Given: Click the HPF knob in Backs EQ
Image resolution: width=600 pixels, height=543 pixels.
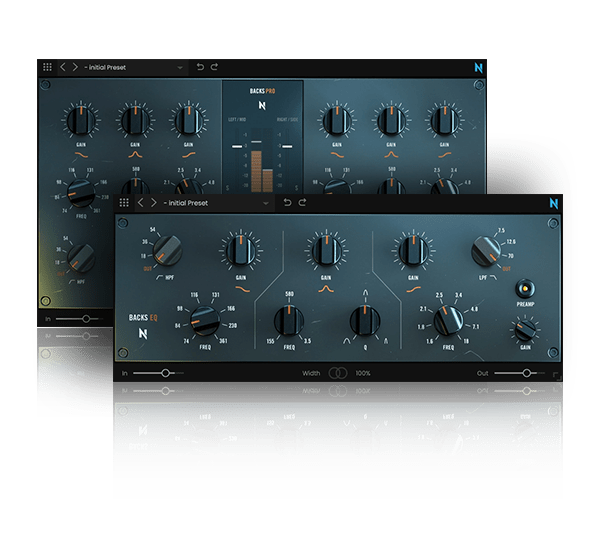Looking at the screenshot, I should click(x=167, y=251).
